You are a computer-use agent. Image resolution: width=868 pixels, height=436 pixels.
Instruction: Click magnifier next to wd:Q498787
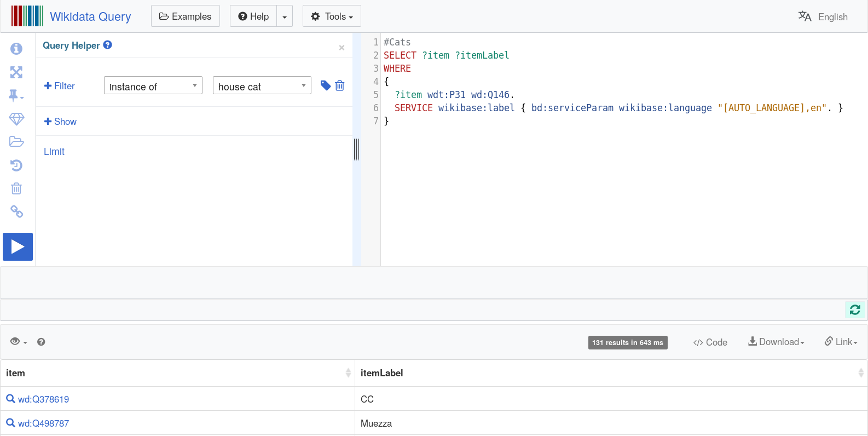[10, 423]
